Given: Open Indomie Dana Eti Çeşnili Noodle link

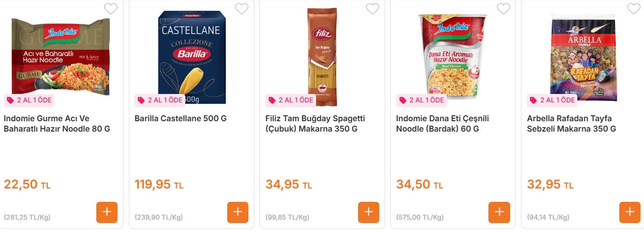Looking at the screenshot, I should [442, 124].
